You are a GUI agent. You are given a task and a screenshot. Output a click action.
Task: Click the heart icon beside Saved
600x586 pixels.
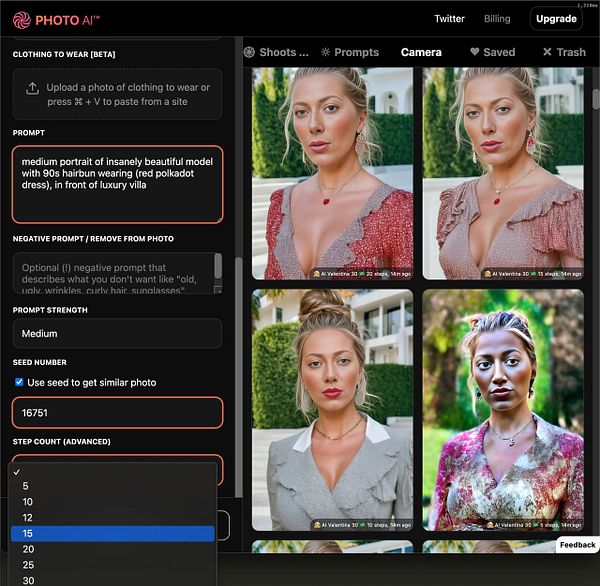(474, 52)
